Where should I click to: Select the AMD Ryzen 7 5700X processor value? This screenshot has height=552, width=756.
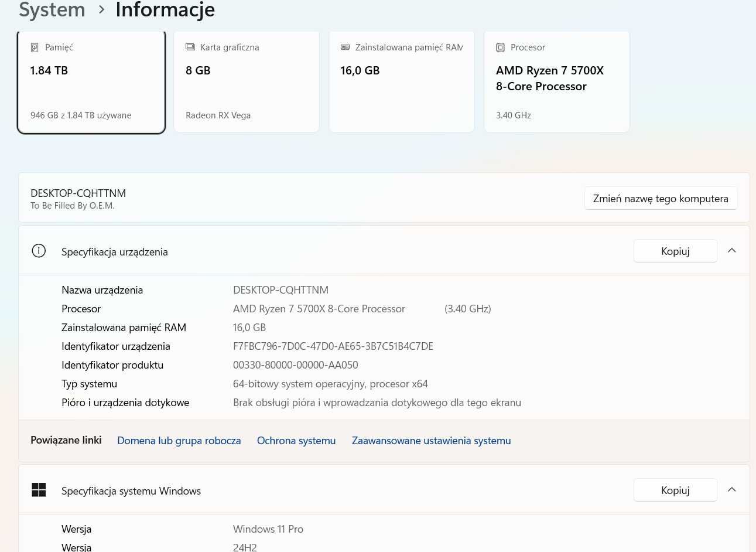(x=319, y=309)
